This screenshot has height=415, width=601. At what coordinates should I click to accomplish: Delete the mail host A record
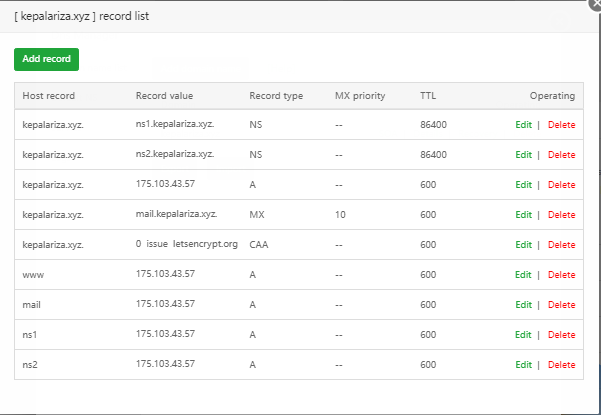[x=561, y=305]
